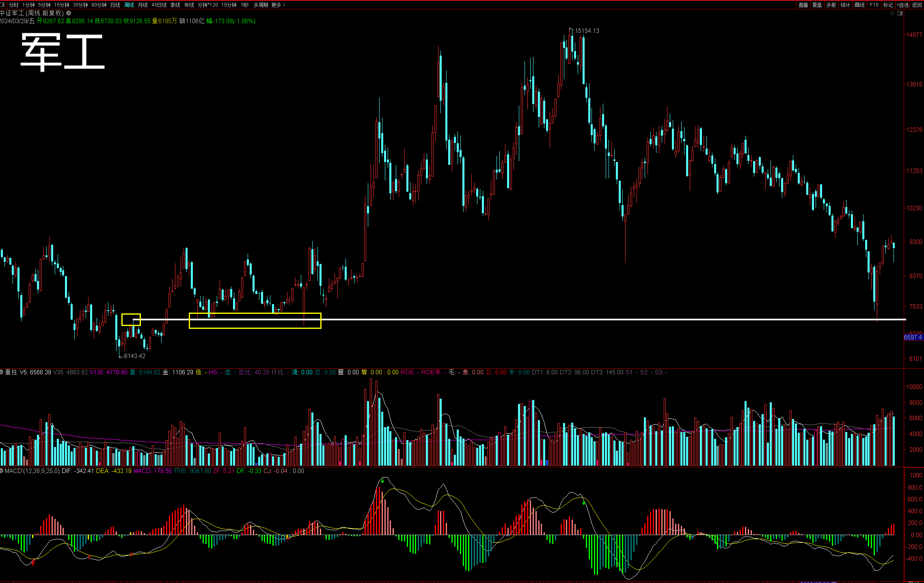The height and width of the screenshot is (583, 924).
Task: Click the 1000 MACD axis label
Action: [915, 475]
